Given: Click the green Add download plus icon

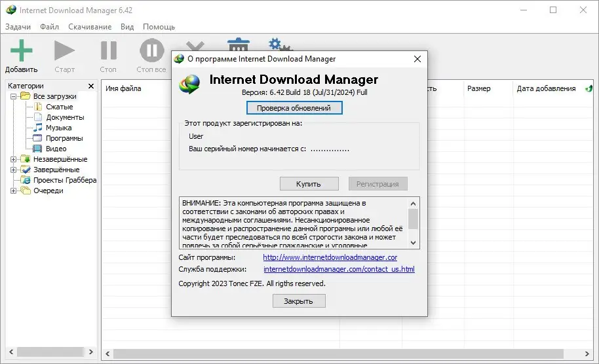Looking at the screenshot, I should tap(22, 50).
